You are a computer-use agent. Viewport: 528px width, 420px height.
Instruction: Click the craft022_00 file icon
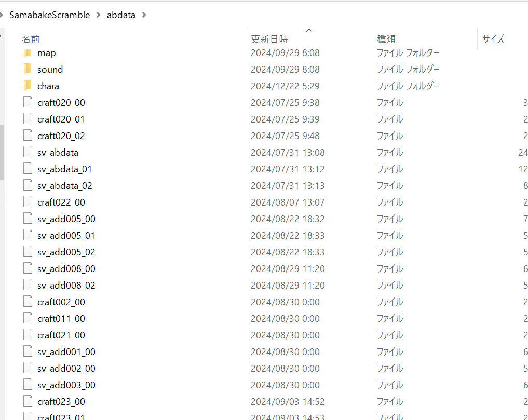tap(28, 202)
